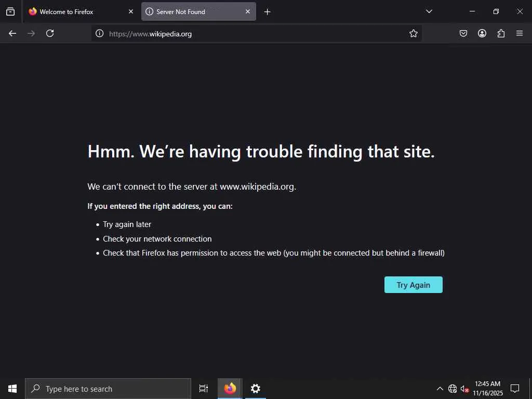
Task: Click 'Check your network connection' bullet
Action: click(x=157, y=239)
